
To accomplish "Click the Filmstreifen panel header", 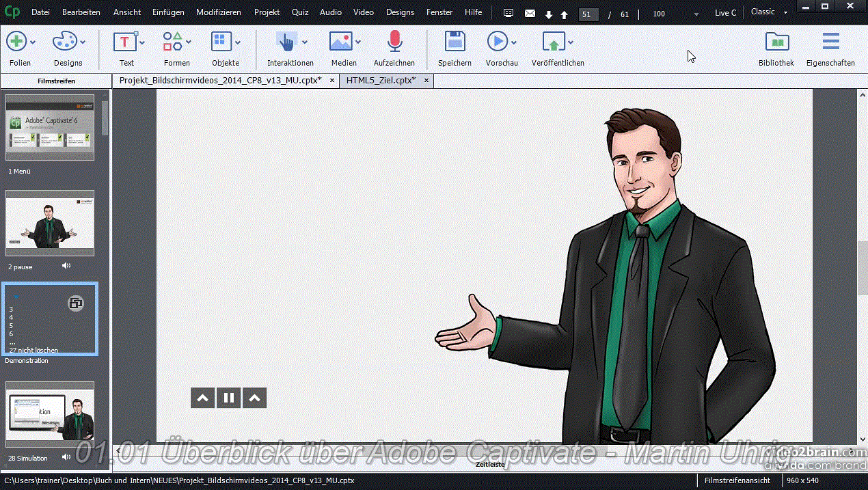I will point(56,81).
